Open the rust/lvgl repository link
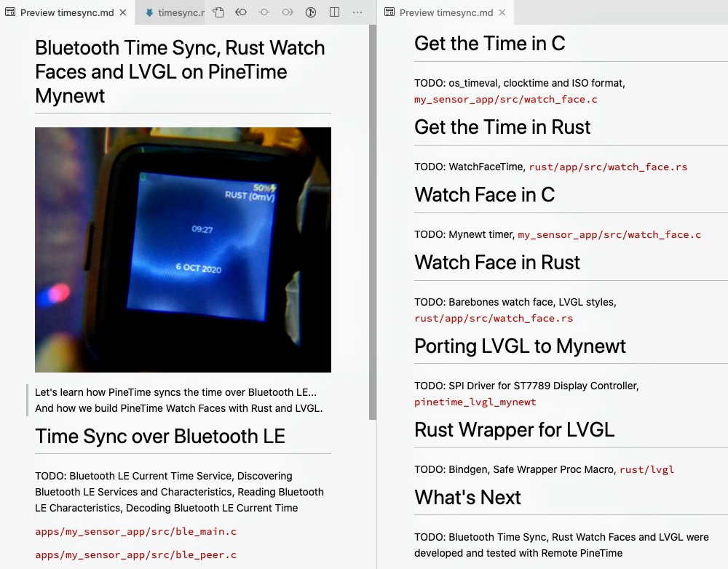The height and width of the screenshot is (569, 728). (x=646, y=469)
